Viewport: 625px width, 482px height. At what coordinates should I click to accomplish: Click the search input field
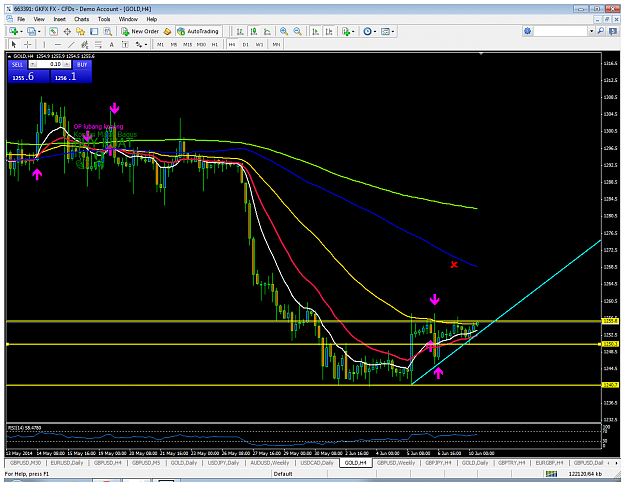(x=561, y=31)
